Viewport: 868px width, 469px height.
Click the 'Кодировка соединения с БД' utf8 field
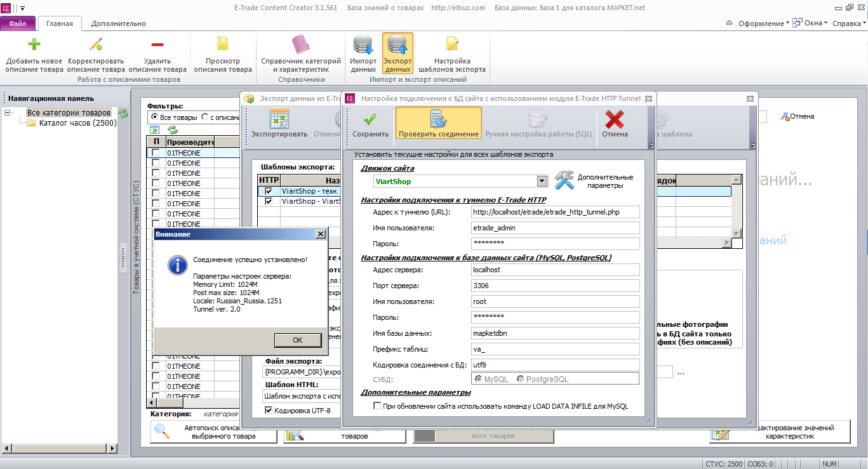pyautogui.click(x=556, y=365)
